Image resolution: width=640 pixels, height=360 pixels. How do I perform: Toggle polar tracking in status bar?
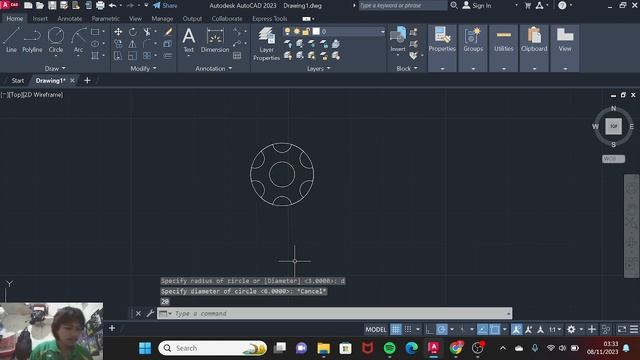pos(442,329)
